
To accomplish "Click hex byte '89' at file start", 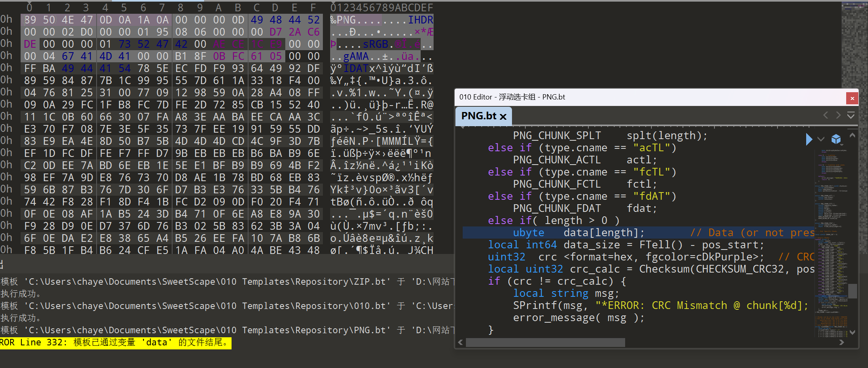I will click(30, 20).
